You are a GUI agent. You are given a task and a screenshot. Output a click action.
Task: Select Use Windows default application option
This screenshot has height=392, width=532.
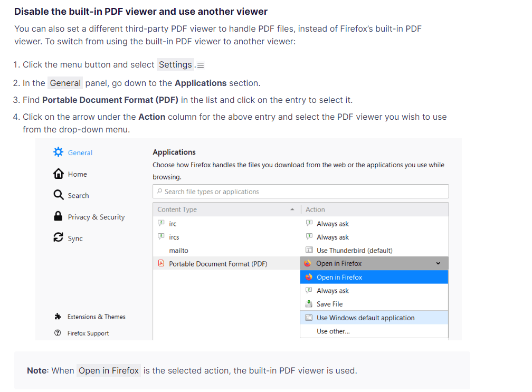pyautogui.click(x=374, y=318)
